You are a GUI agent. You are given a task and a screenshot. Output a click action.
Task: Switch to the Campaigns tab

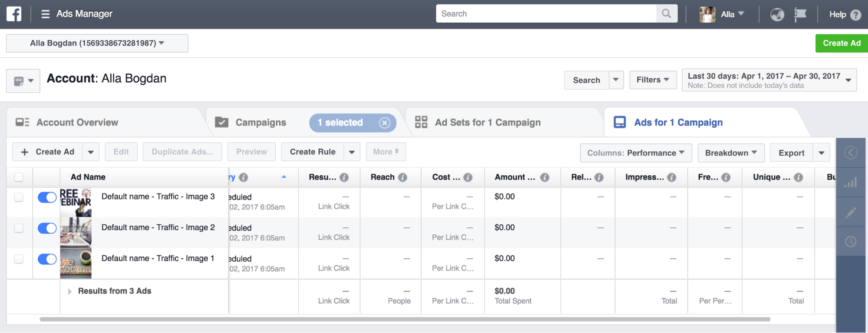point(261,123)
